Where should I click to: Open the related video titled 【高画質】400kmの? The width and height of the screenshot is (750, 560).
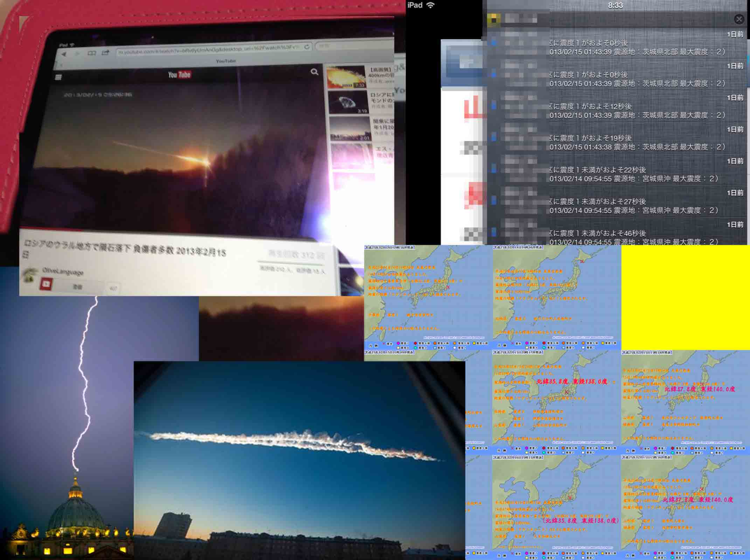tap(381, 73)
